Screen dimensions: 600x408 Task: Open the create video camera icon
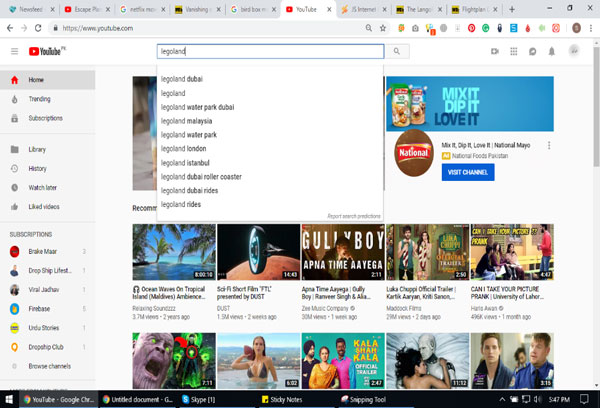click(x=495, y=51)
